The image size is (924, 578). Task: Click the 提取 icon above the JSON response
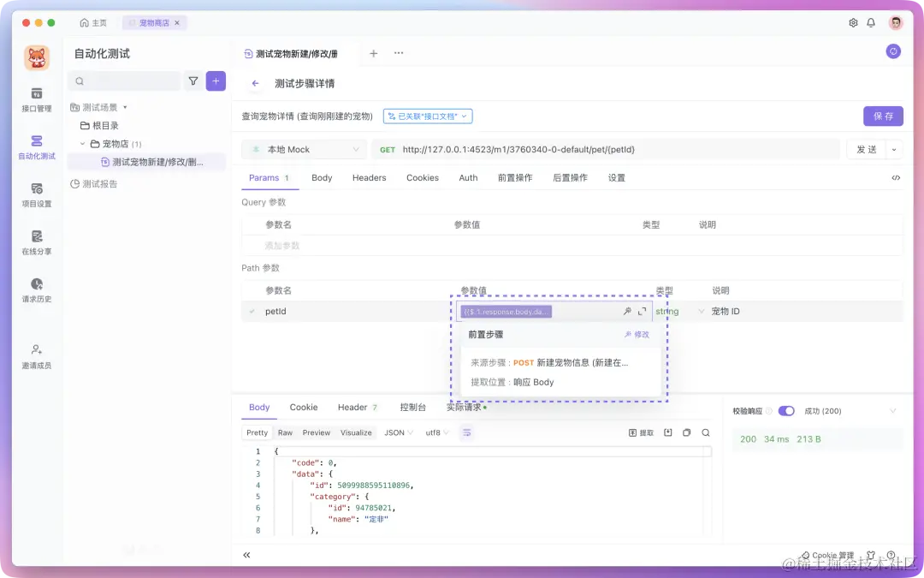click(x=641, y=432)
